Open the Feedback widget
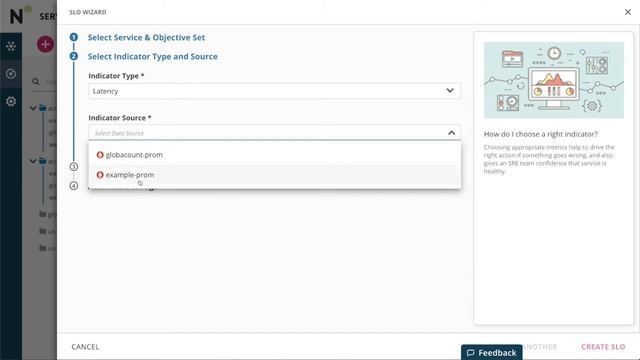Viewport: 640px width, 360px height. coord(491,352)
